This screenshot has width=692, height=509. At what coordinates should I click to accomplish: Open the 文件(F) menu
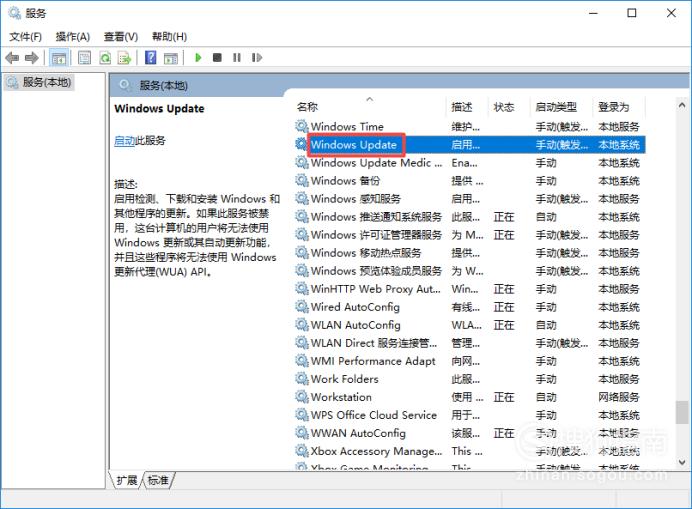click(x=26, y=37)
